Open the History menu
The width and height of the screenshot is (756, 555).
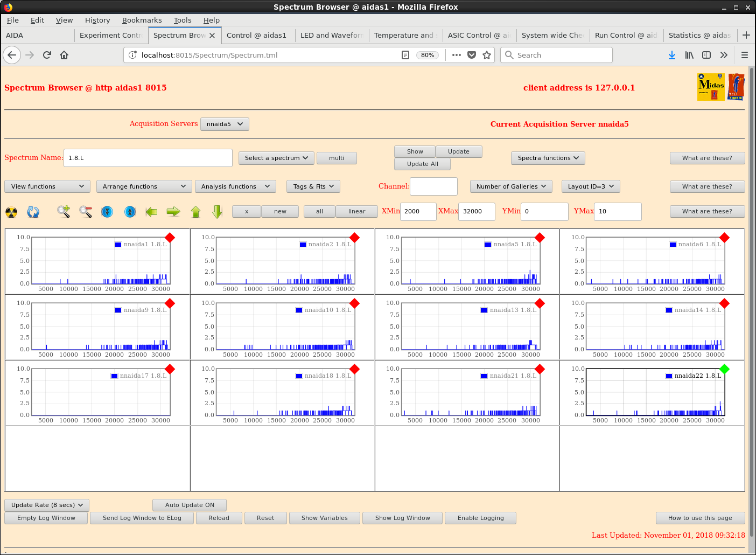(97, 20)
